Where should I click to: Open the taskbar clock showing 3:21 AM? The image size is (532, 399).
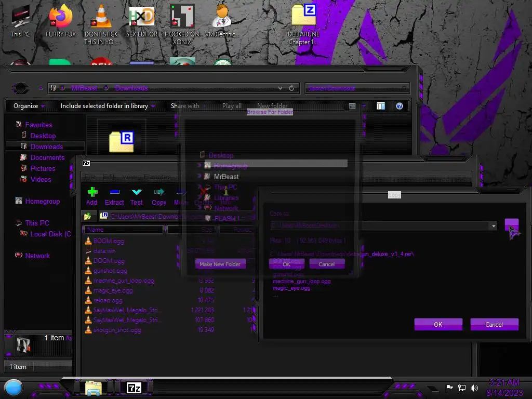click(x=504, y=388)
